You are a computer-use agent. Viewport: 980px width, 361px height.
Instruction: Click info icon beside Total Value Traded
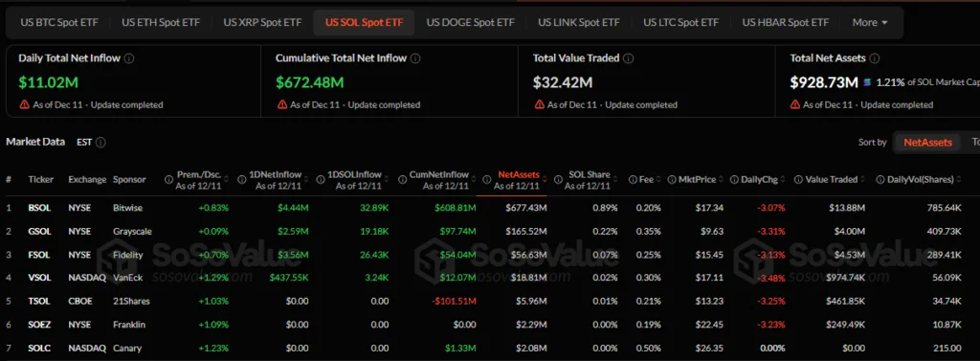pos(629,58)
